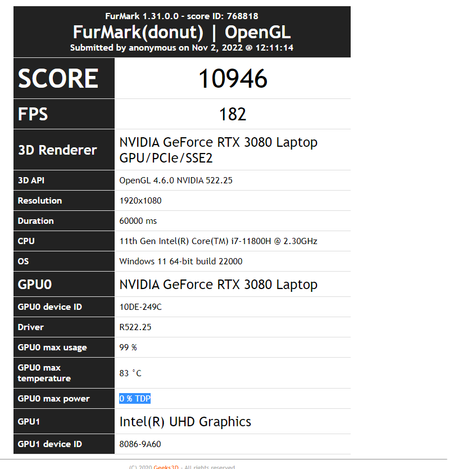This screenshot has height=469, width=476.
Task: Click the 'GPU0 max temperature' label
Action: [44, 373]
